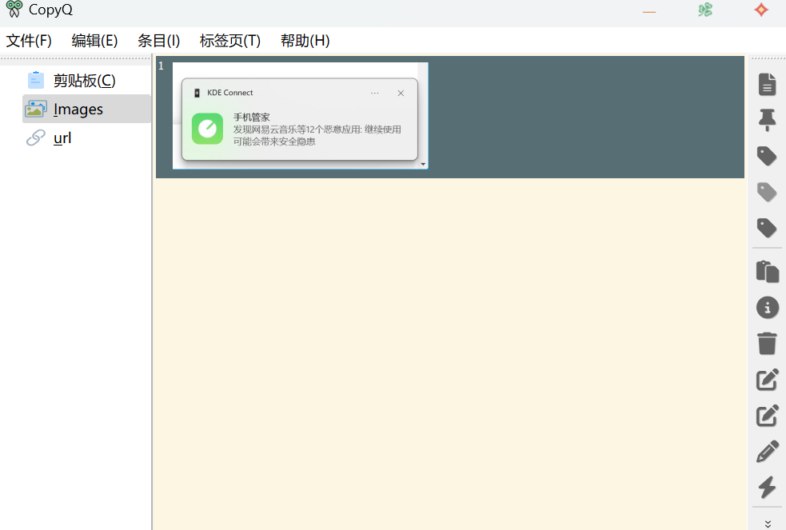This screenshot has width=786, height=530.
Task: Select the url tab in sidebar
Action: [62, 138]
